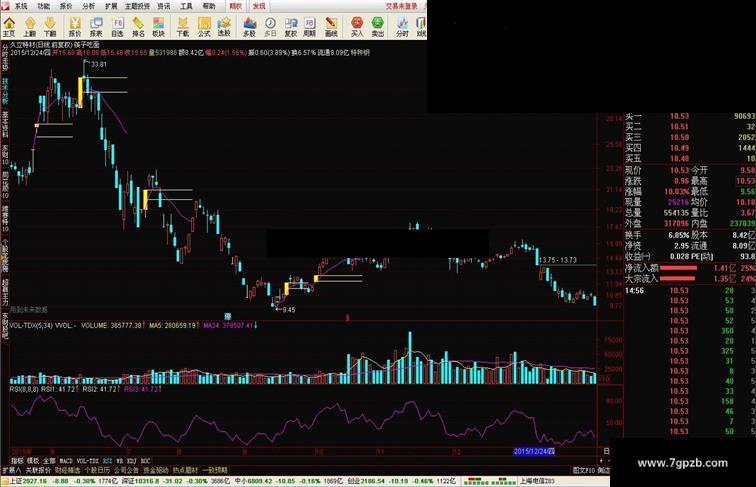Open the 公司公告 announcements tab
756x487 pixels.
click(x=127, y=470)
